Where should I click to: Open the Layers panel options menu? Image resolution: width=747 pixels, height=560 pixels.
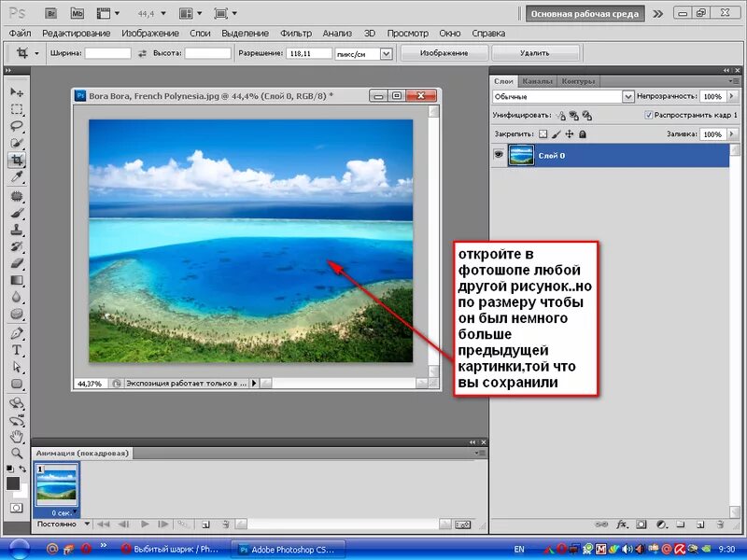pyautogui.click(x=734, y=81)
